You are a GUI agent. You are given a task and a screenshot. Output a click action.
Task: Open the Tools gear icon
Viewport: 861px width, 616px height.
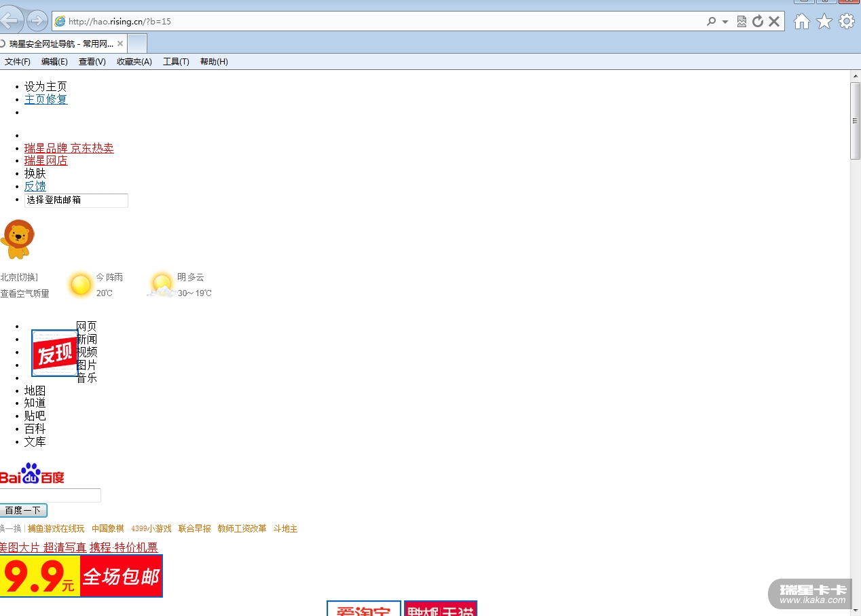coord(847,22)
